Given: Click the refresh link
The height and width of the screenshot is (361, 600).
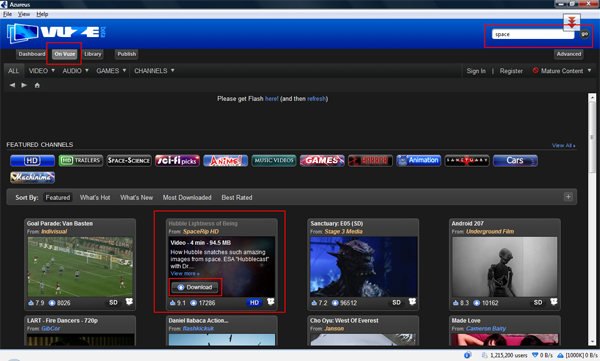Looking at the screenshot, I should (x=316, y=99).
